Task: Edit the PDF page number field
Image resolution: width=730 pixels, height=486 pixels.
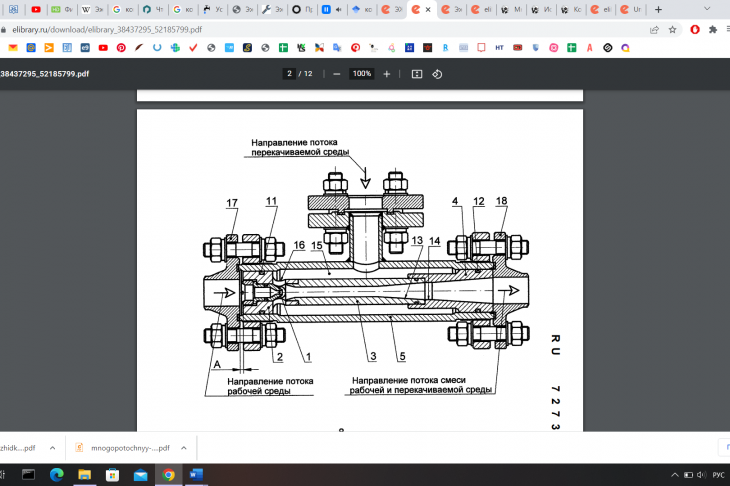Action: [289, 74]
